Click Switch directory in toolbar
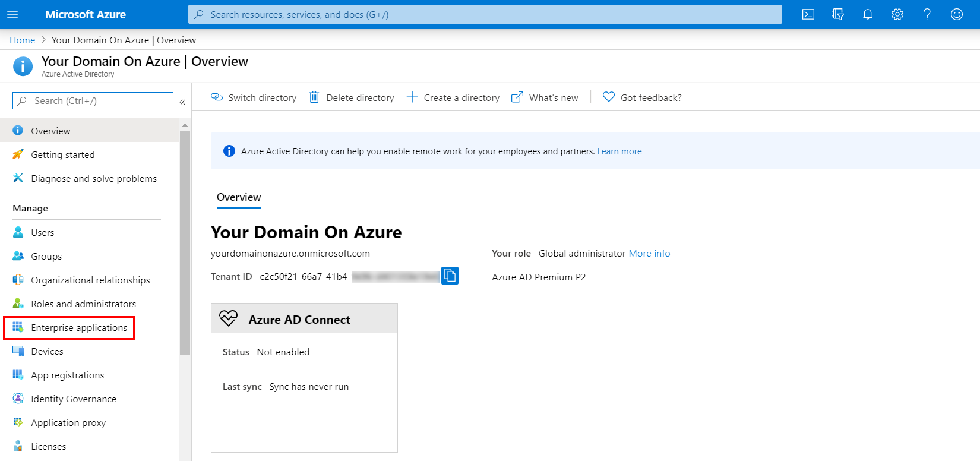Screen dimensions: 980x461 point(254,97)
